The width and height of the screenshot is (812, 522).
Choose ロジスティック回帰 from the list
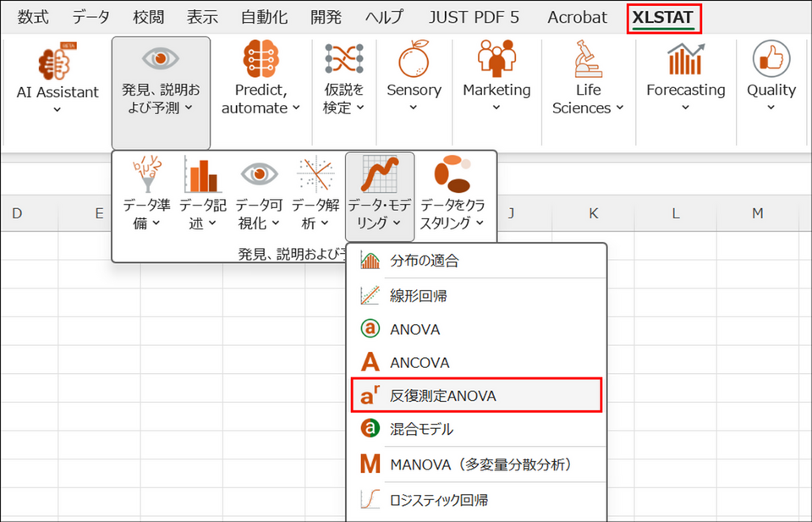pyautogui.click(x=438, y=499)
